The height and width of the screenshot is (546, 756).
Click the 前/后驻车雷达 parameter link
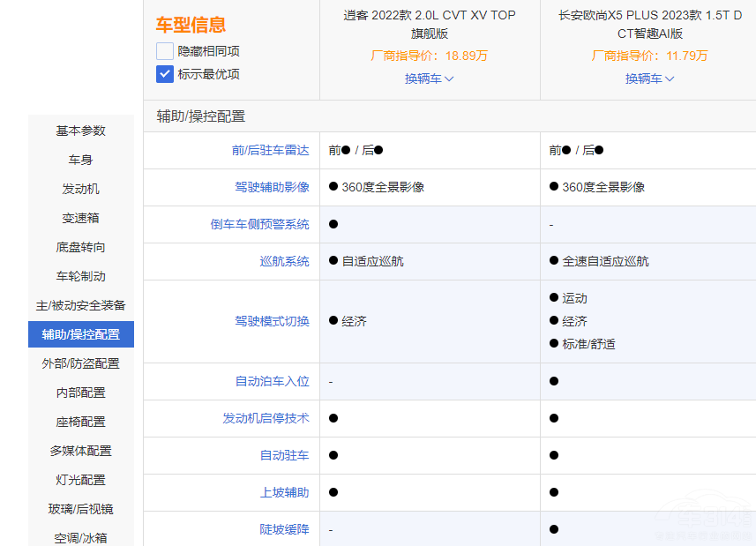click(x=270, y=150)
